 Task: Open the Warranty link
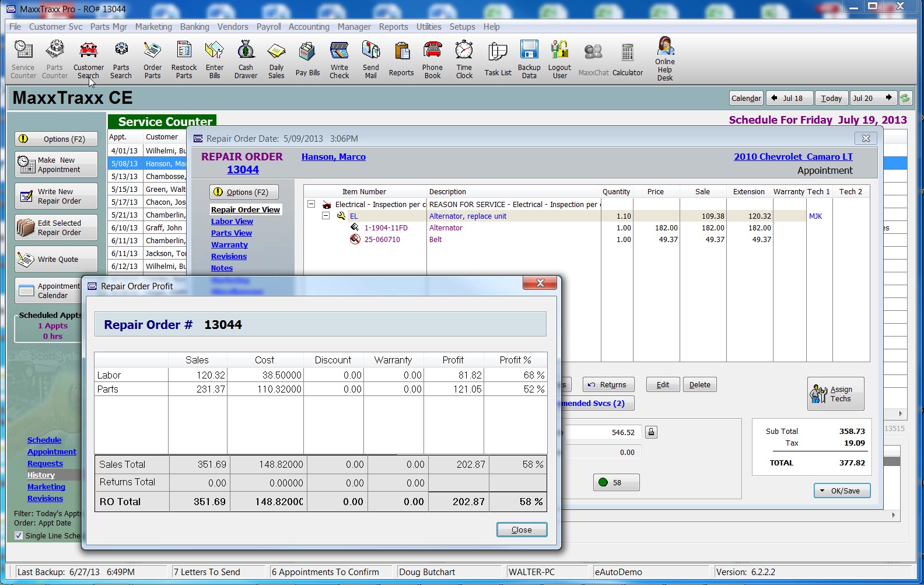229,245
